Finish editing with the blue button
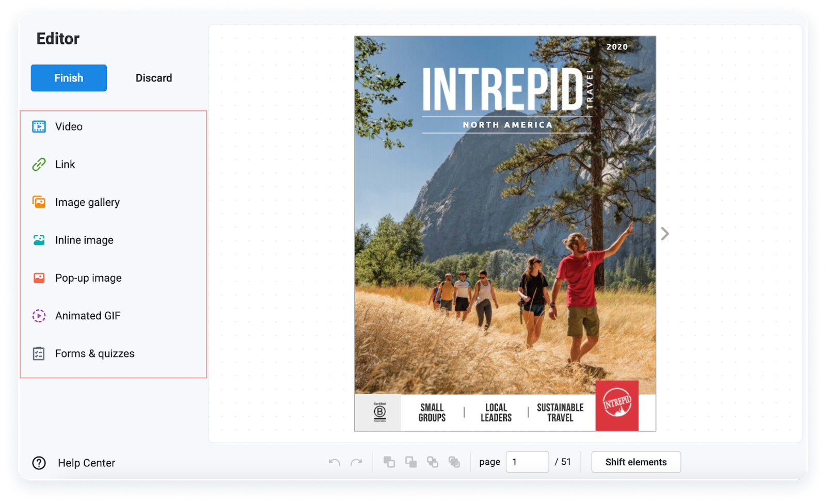 [x=69, y=78]
